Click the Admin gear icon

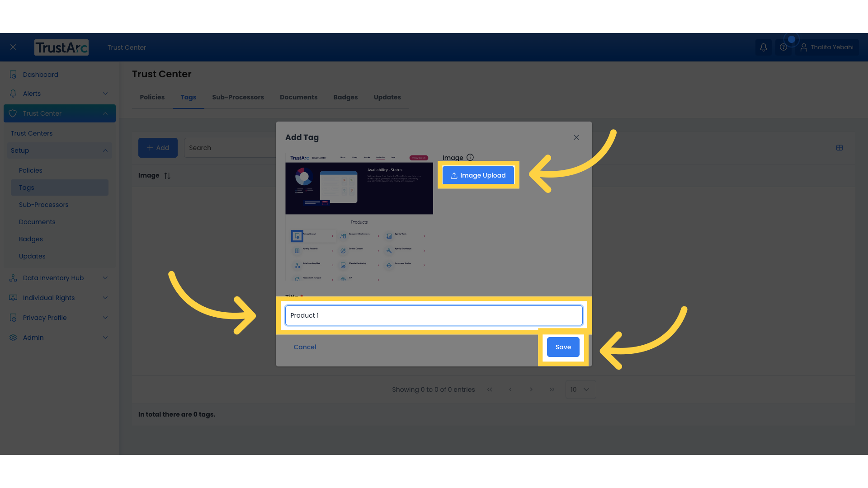click(x=13, y=338)
